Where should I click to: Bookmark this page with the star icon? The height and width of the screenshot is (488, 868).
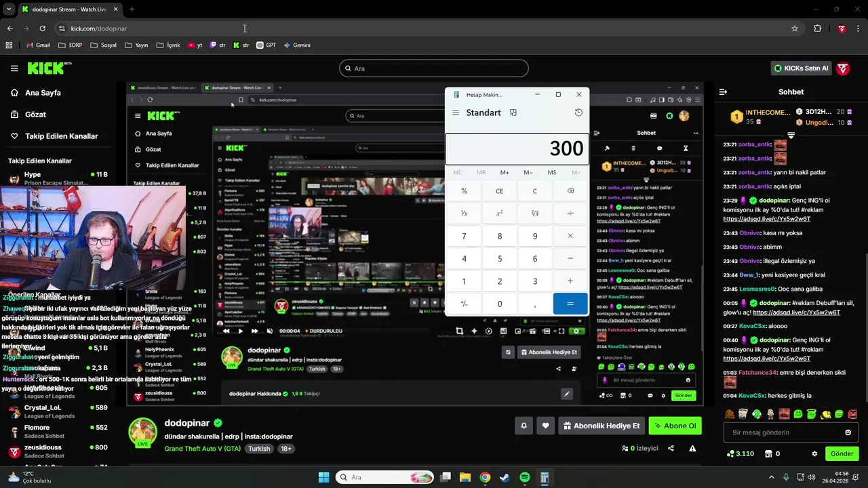(x=795, y=28)
